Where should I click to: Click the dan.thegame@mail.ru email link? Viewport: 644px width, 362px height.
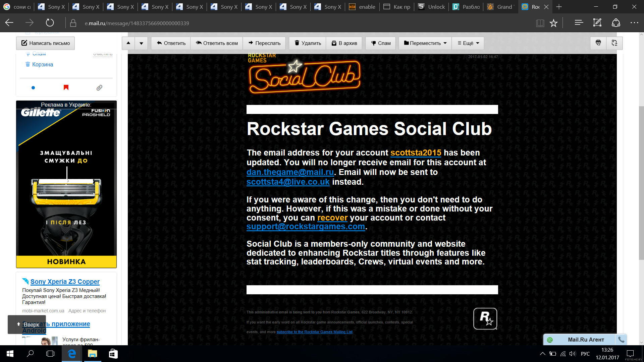coord(290,172)
